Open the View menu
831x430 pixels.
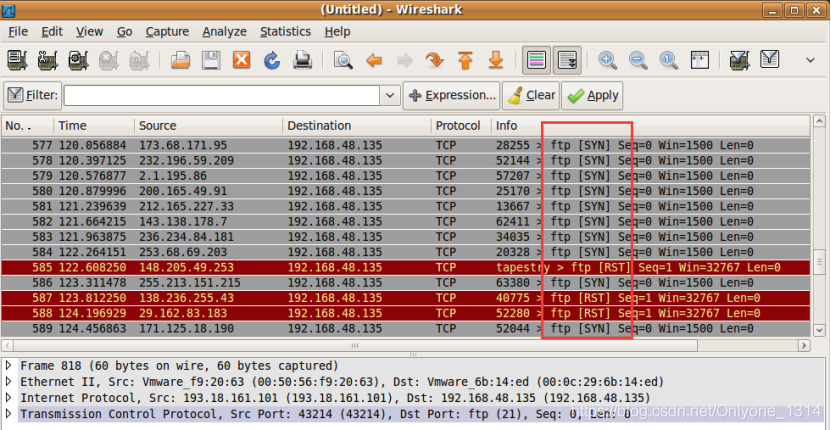89,32
